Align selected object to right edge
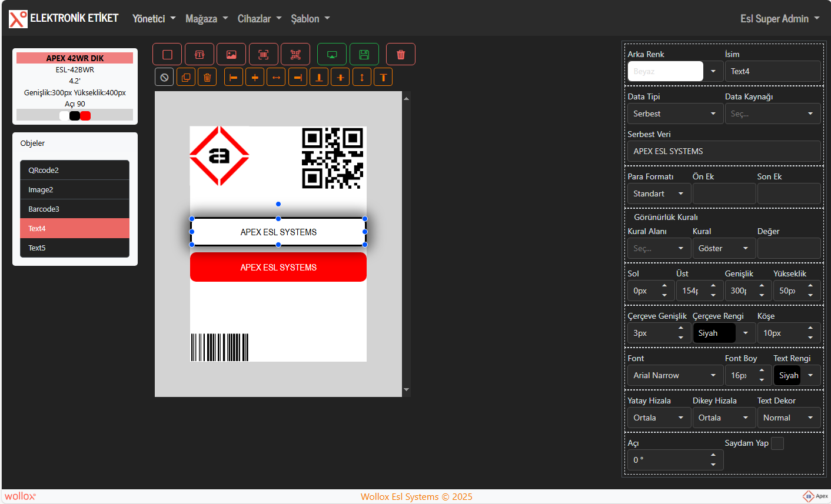The height and width of the screenshot is (504, 831). coord(298,77)
